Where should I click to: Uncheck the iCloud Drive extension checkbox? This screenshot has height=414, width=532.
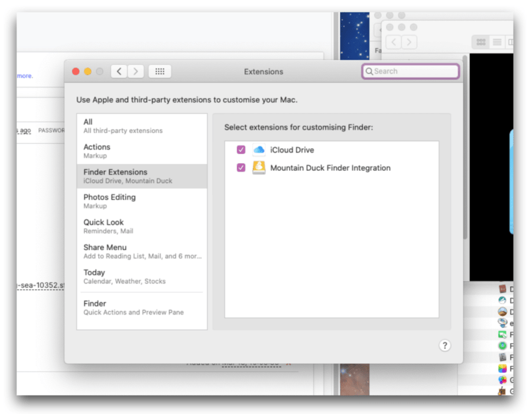click(241, 150)
